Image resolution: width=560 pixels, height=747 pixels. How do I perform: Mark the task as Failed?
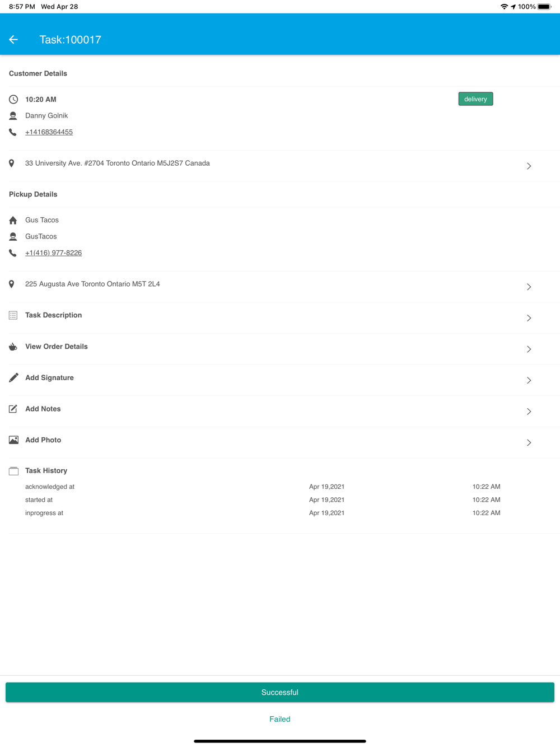pyautogui.click(x=280, y=719)
